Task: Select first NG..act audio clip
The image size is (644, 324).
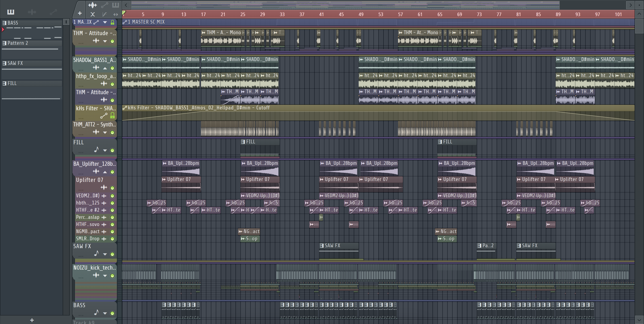Action: click(x=249, y=231)
